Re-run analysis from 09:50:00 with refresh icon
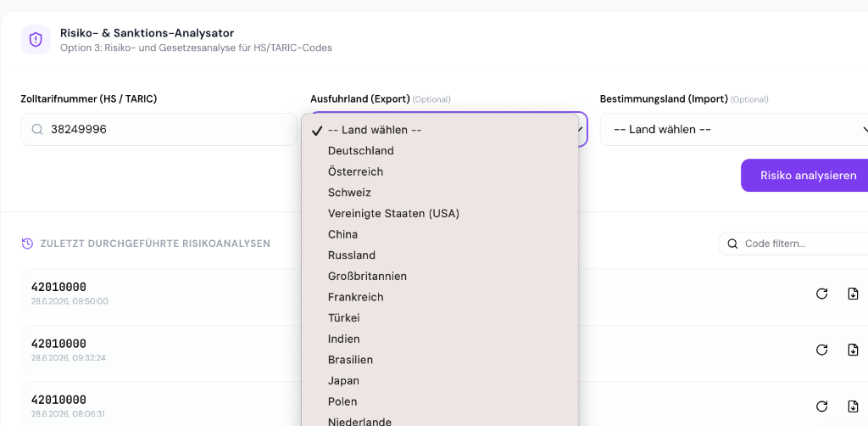Viewport: 868px width, 426px height. click(x=822, y=294)
